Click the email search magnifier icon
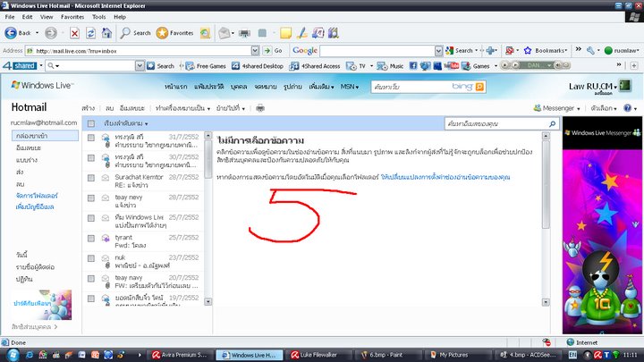Viewport: 644px width, 362px height. [x=553, y=123]
